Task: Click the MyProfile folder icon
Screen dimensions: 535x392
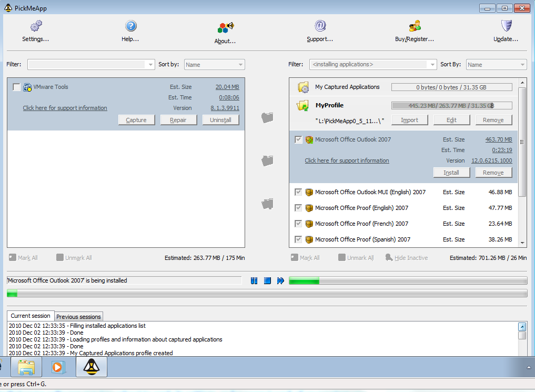Action: tap(302, 106)
